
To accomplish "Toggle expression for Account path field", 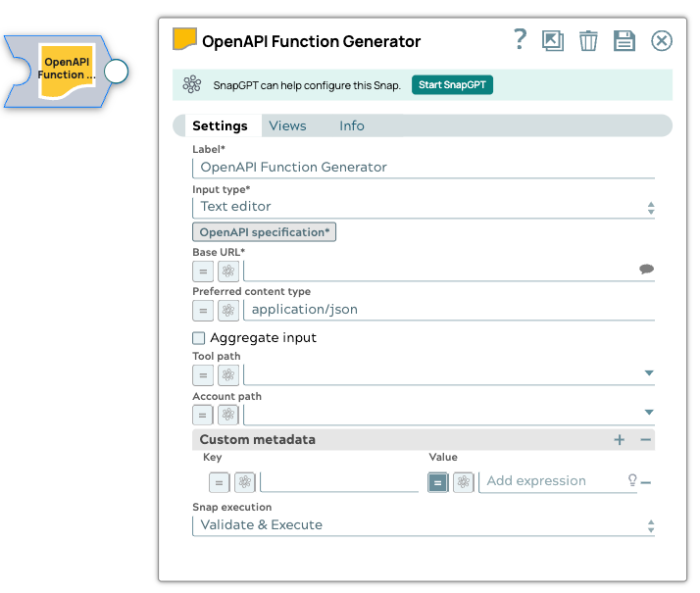I will tap(203, 415).
